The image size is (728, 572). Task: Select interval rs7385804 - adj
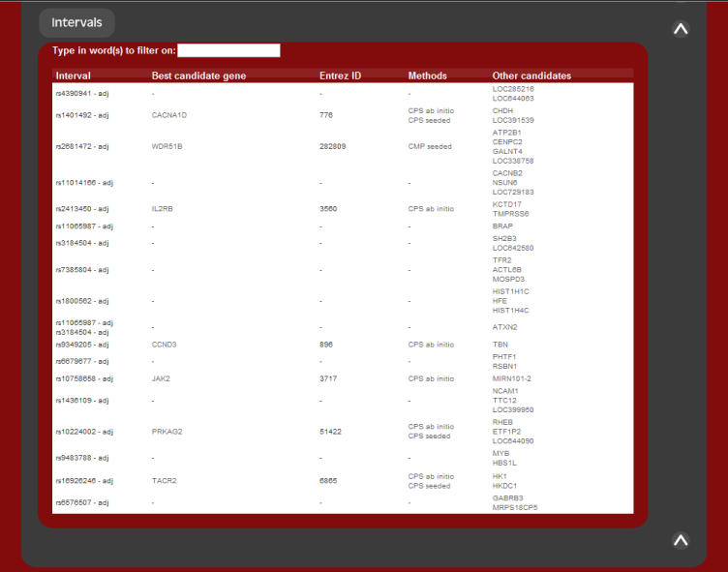tap(82, 270)
